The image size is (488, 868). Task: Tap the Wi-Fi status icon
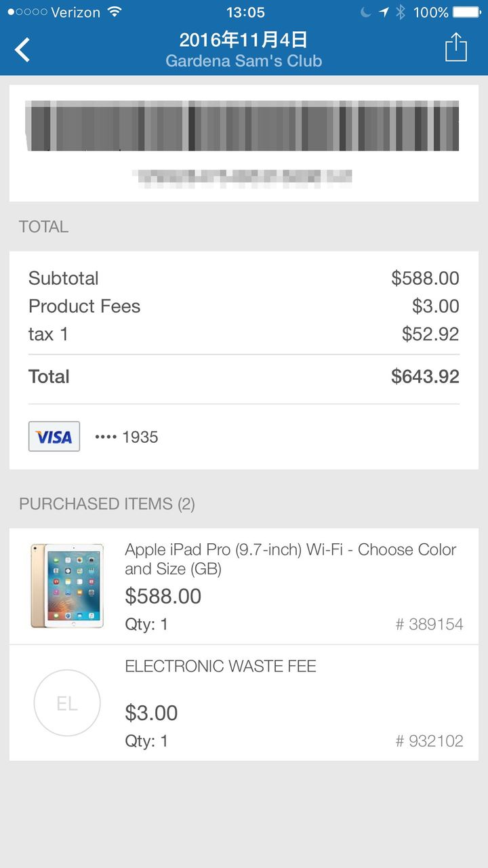click(x=115, y=12)
